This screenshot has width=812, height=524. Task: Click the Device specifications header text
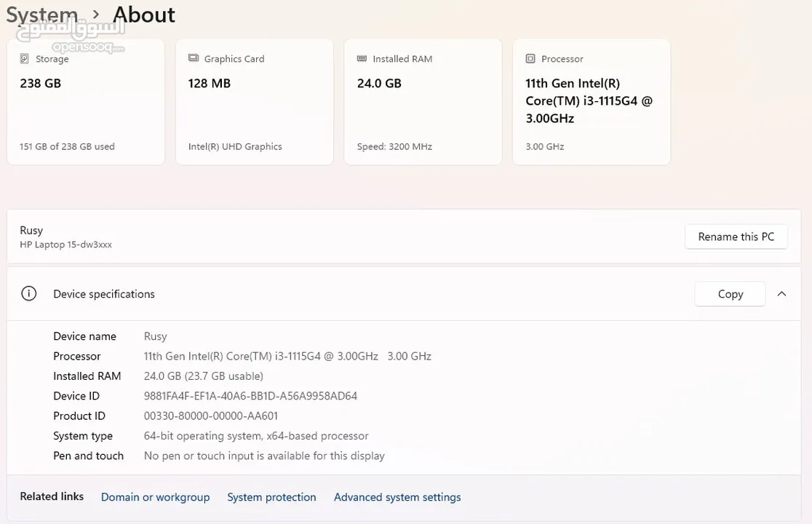pyautogui.click(x=104, y=294)
